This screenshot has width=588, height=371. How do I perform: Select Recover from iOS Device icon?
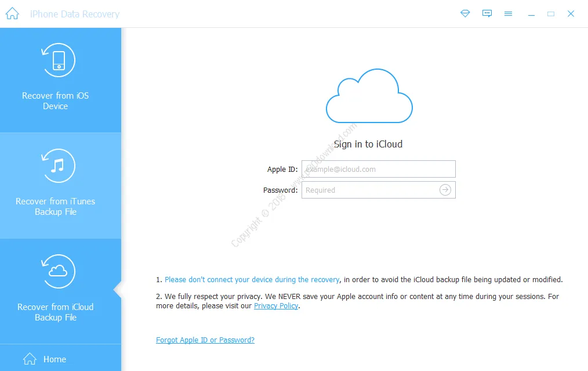click(x=58, y=60)
